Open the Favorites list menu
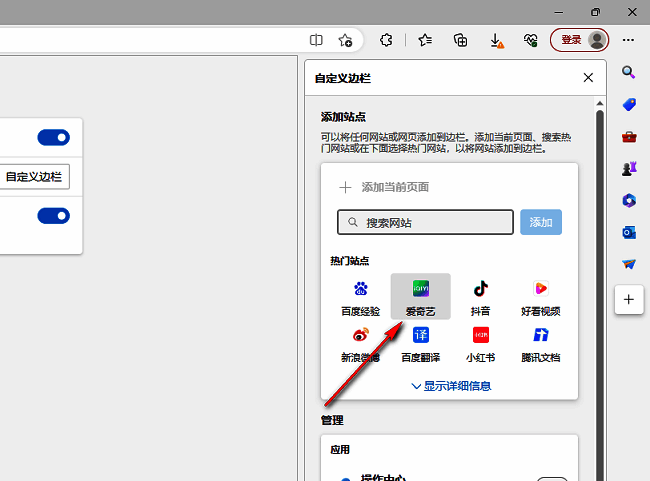This screenshot has width=650, height=481. (x=424, y=40)
